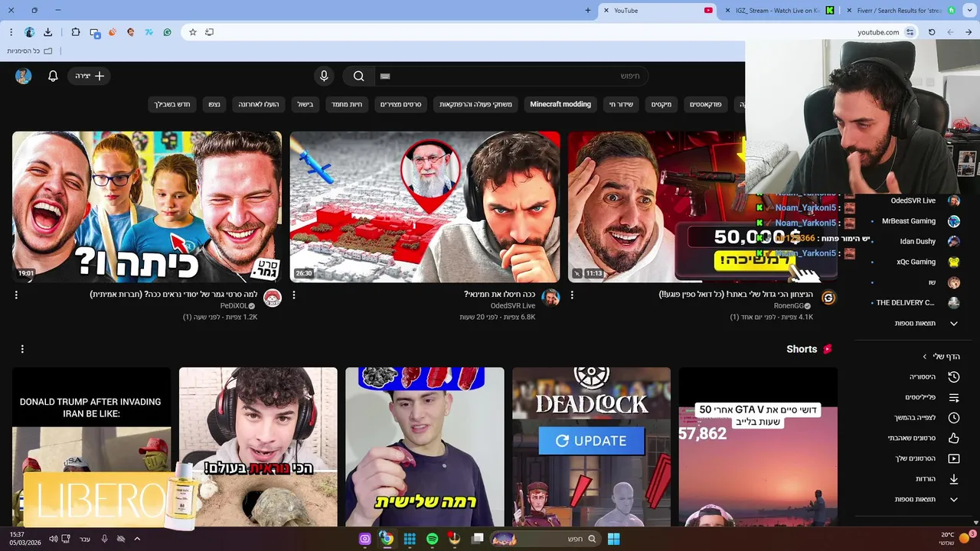Select the YouTube browser tab
Image resolution: width=980 pixels, height=551 pixels.
coord(658,11)
